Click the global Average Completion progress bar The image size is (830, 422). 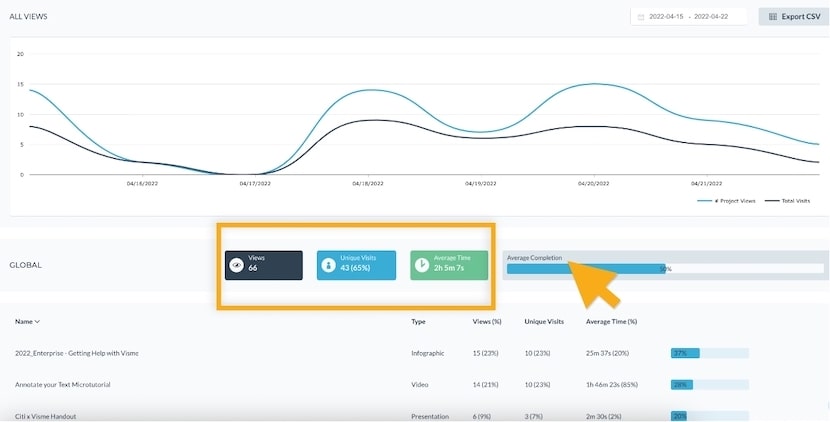[664, 268]
